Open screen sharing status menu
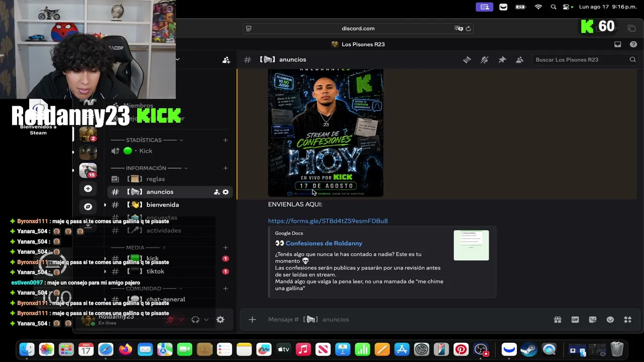Screen dimensions: 644x362 485,7
